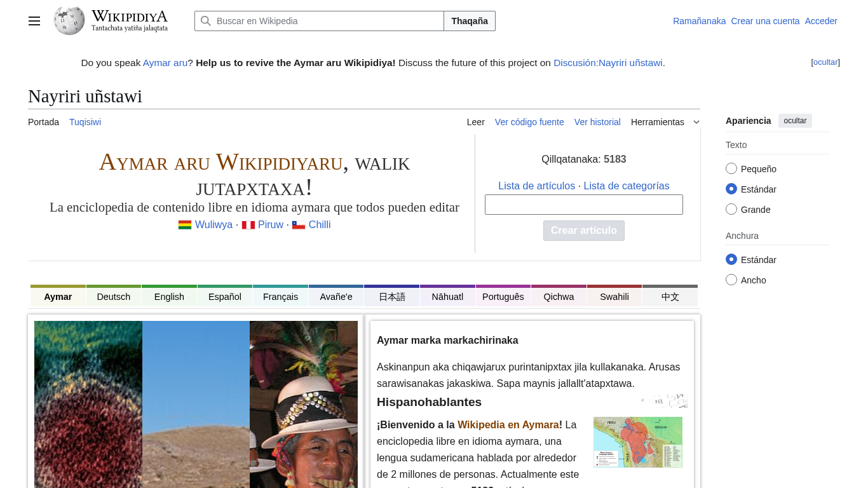Viewport: 868px width, 488px height.
Task: Focus the new article title input box
Action: pyautogui.click(x=584, y=205)
